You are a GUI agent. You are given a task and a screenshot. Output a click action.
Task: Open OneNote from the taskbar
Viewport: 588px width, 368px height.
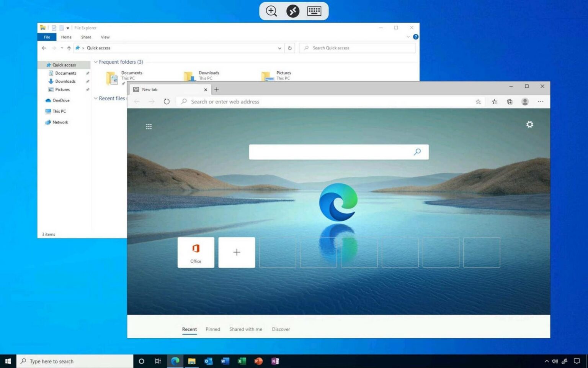coord(275,361)
